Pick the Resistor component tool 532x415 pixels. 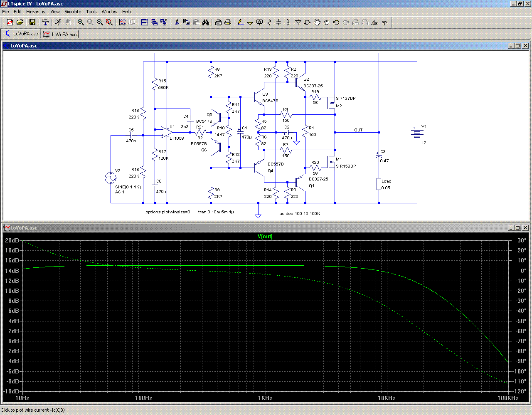click(269, 22)
